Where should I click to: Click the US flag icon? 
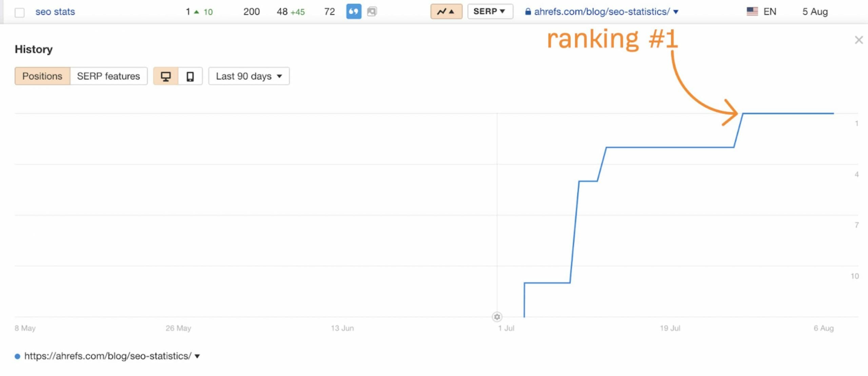coord(752,12)
